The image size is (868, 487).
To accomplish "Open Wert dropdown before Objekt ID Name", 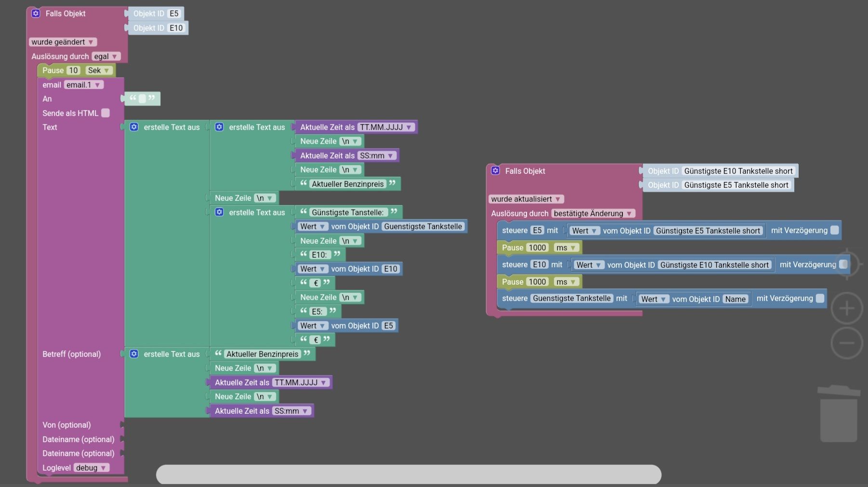I will pyautogui.click(x=654, y=299).
